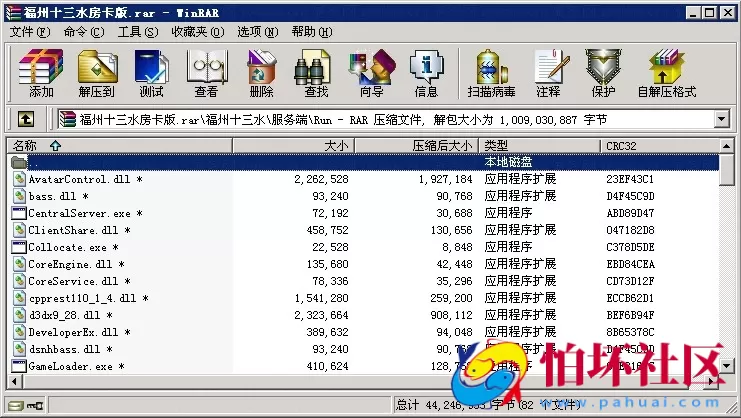This screenshot has width=741, height=418.
Task: Sort by 名称 column header
Action: pos(120,145)
